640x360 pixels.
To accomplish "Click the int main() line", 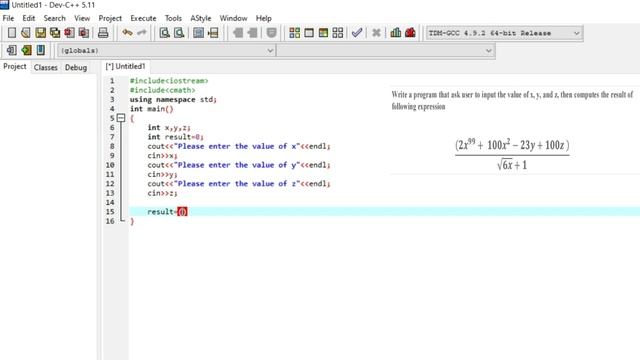I will click(151, 109).
